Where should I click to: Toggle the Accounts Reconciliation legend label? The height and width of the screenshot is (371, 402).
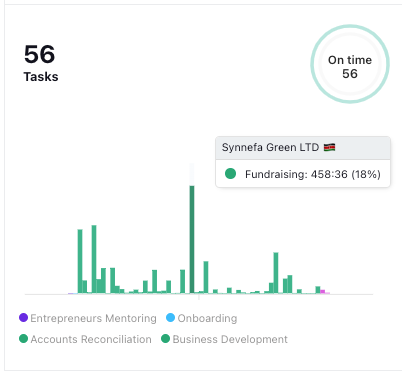(x=91, y=339)
